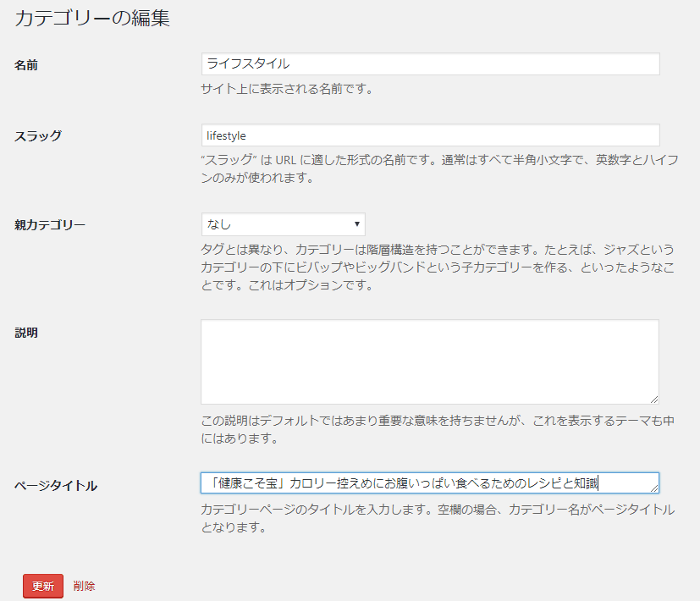
Task: Click the スラッグ field containing lifestyle
Action: click(430, 135)
